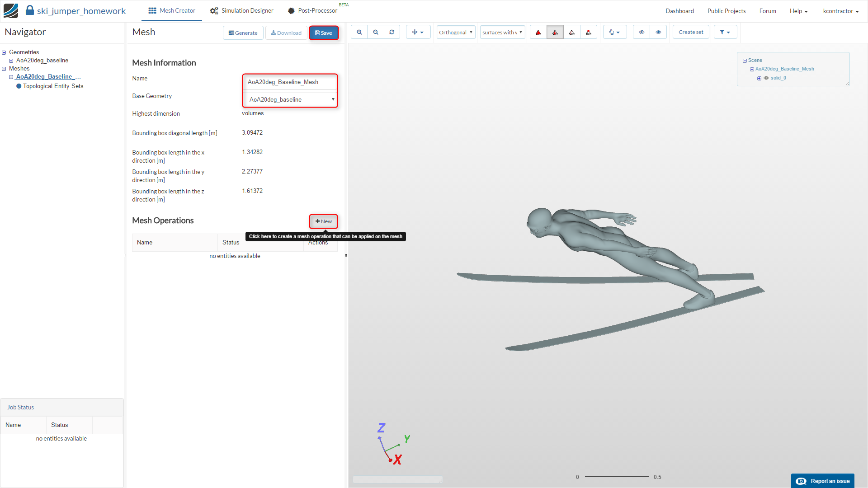Open the filter funnel dropdown
This screenshot has width=868, height=488.
[x=725, y=32]
